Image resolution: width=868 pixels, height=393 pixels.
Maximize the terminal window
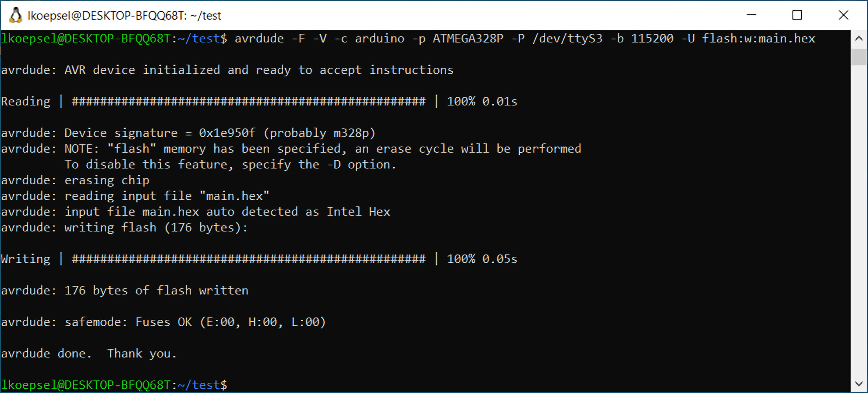pyautogui.click(x=797, y=15)
